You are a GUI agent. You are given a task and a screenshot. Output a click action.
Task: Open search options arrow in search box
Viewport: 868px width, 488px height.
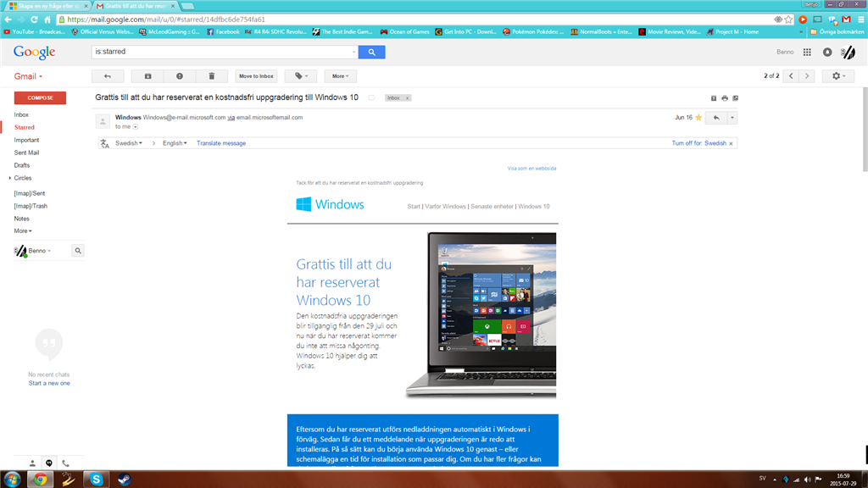(353, 52)
